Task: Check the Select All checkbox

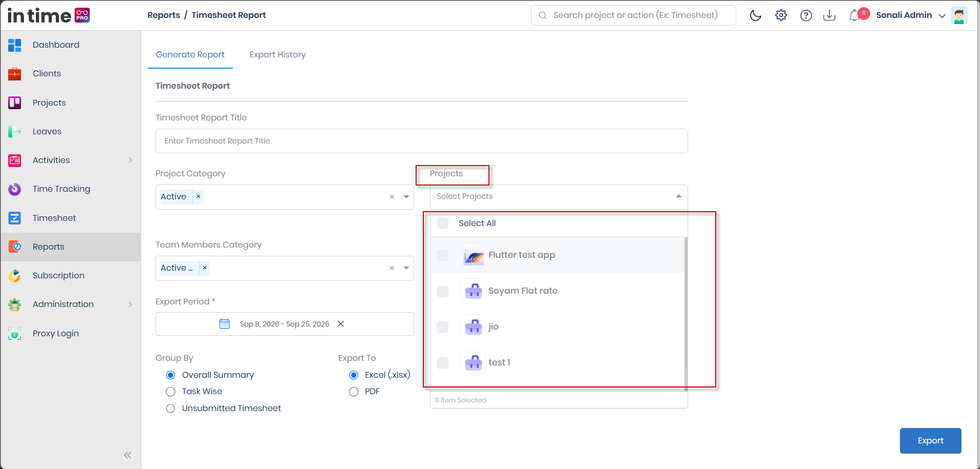Action: pos(443,223)
